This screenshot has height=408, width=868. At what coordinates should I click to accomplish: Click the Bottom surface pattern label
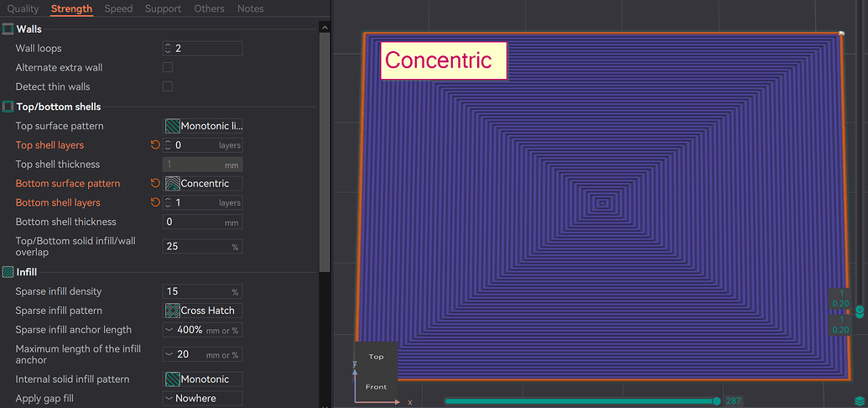[x=68, y=184]
